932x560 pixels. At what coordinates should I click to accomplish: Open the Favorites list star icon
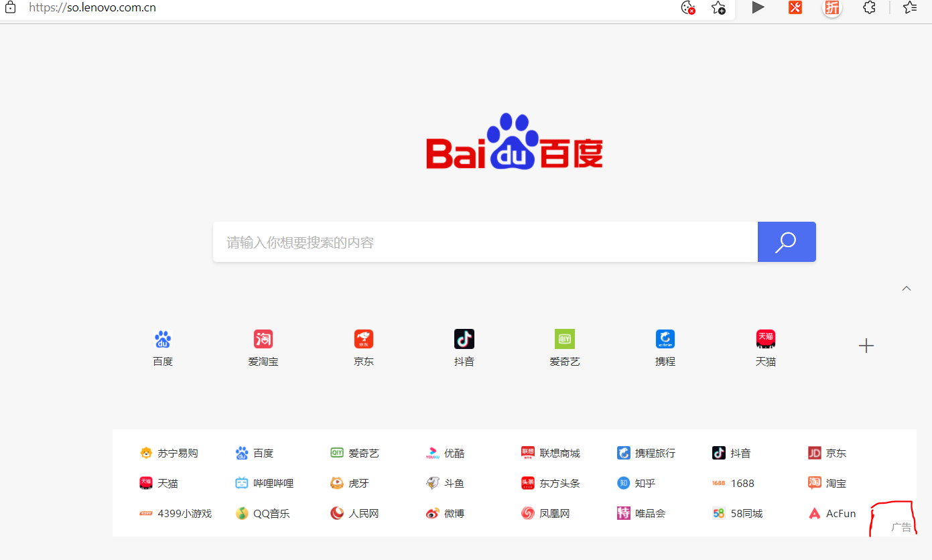(910, 7)
